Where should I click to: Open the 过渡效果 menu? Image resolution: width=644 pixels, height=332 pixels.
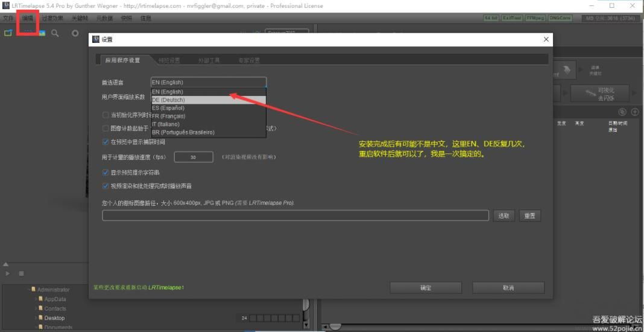[x=52, y=19]
